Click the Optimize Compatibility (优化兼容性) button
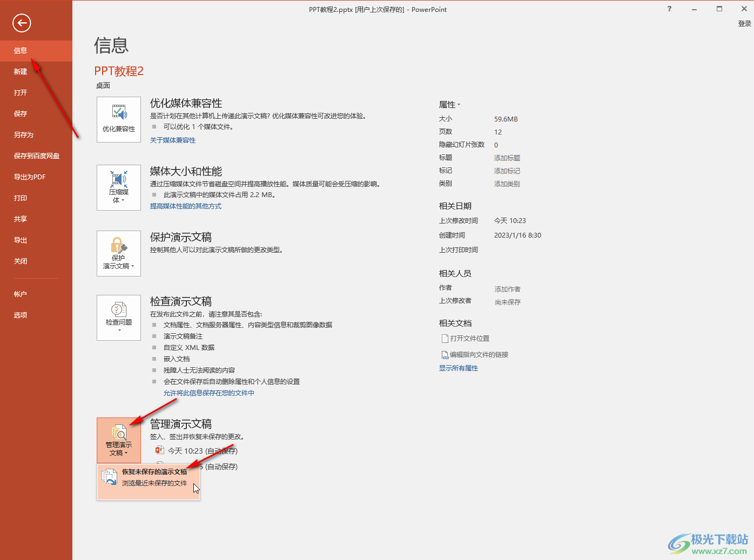Viewport: 754px width, 560px height. [119, 120]
